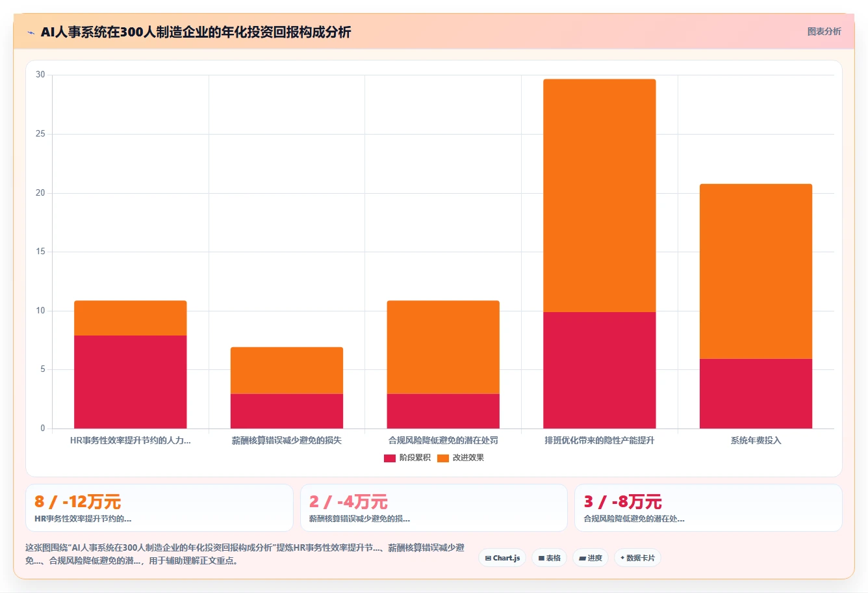Toggle the 阶段累积 legend swatch
The height and width of the screenshot is (593, 868).
coord(390,458)
